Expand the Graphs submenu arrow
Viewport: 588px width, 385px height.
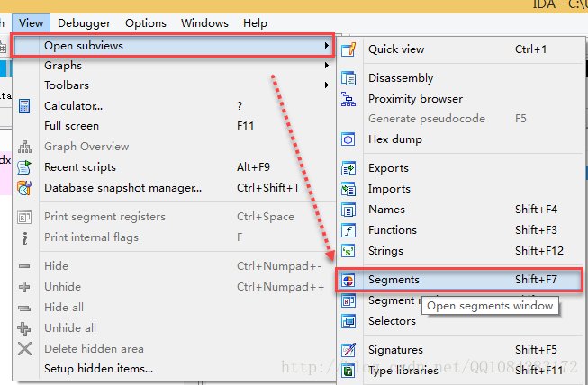(x=327, y=65)
